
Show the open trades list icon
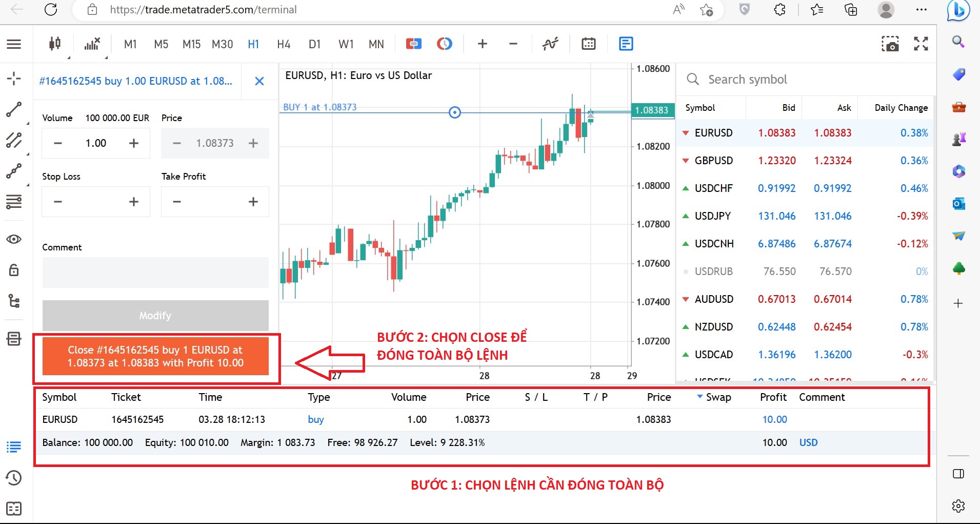click(x=14, y=447)
